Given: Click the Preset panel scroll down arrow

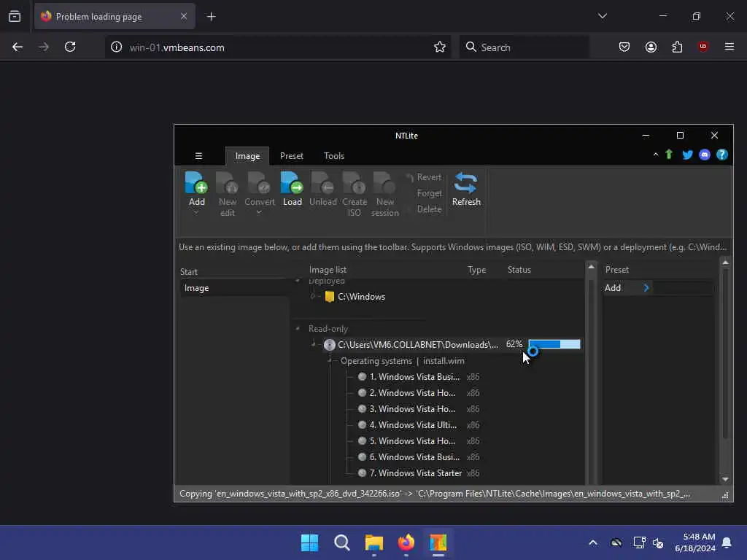Looking at the screenshot, I should point(725,479).
